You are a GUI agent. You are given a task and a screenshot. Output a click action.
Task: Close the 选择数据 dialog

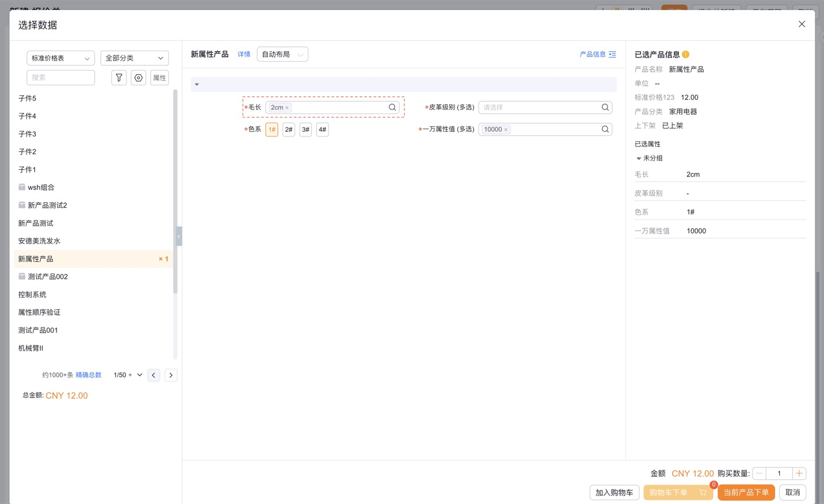pyautogui.click(x=802, y=24)
